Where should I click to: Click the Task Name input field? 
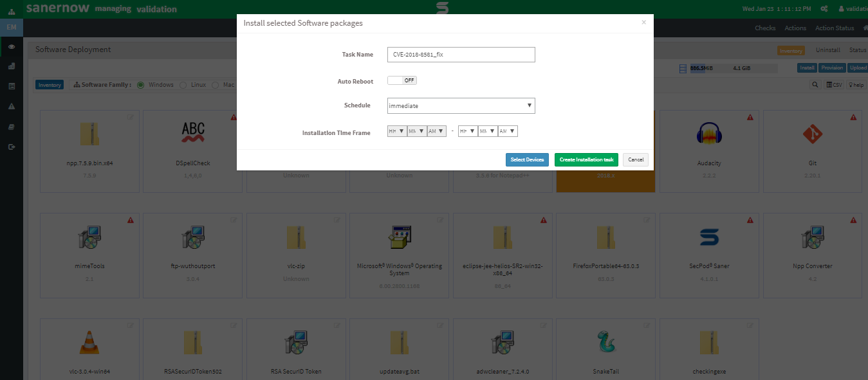point(461,55)
